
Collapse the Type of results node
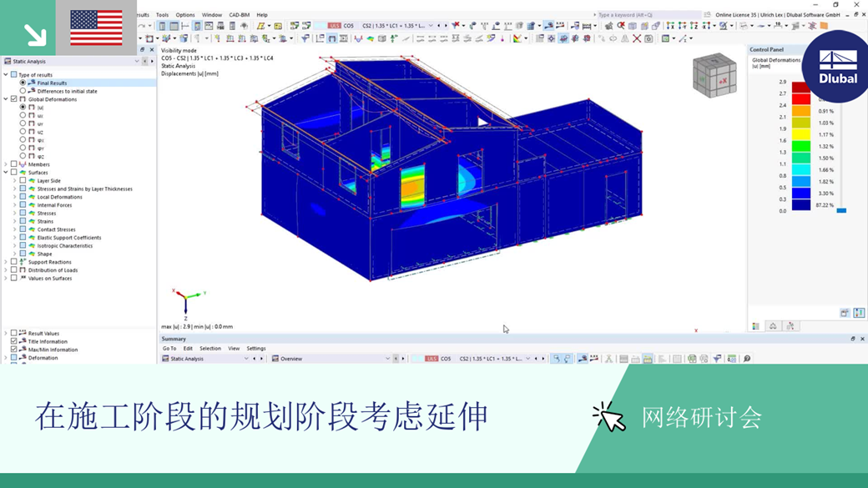[x=6, y=75]
